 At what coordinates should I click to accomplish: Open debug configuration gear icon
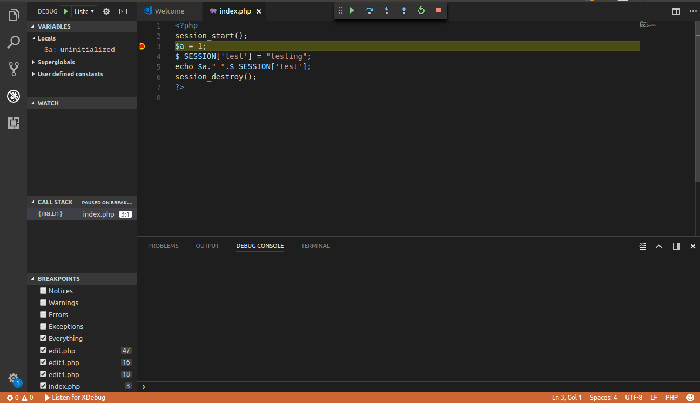pyautogui.click(x=106, y=10)
